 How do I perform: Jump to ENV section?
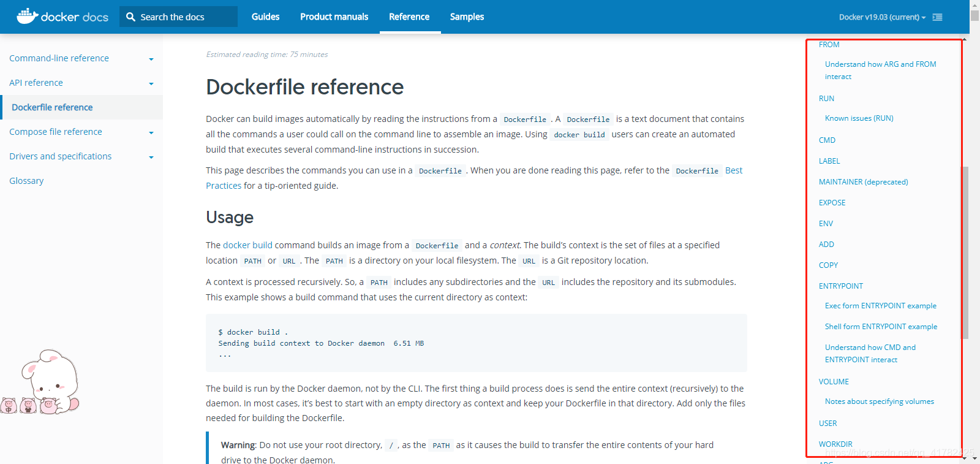click(x=826, y=224)
